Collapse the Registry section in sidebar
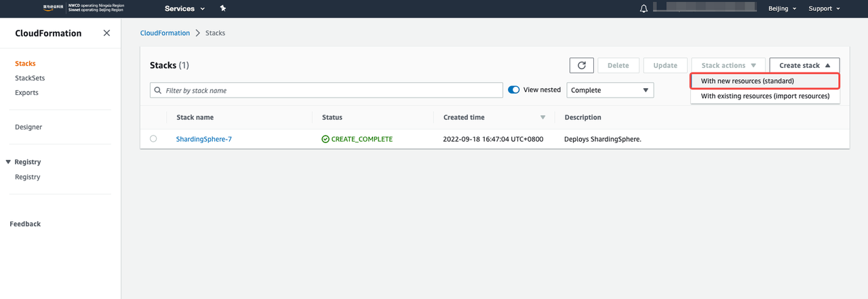Image resolution: width=868 pixels, height=299 pixels. point(8,162)
